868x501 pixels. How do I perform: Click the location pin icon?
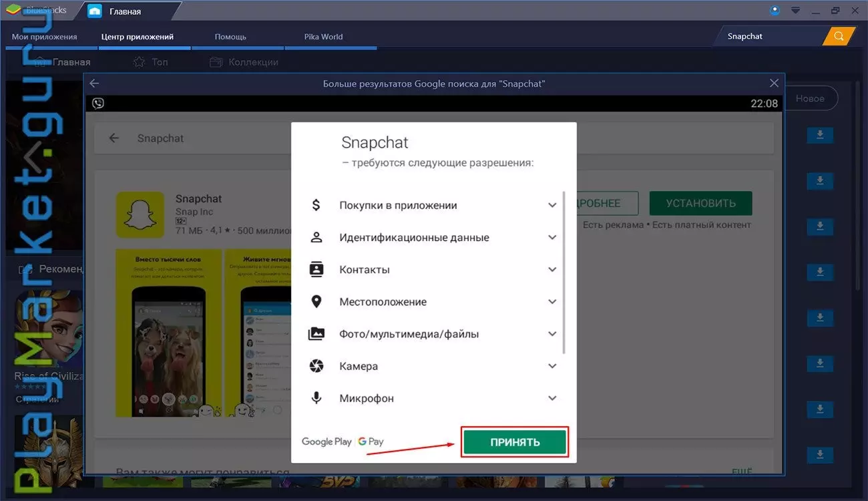[316, 301]
